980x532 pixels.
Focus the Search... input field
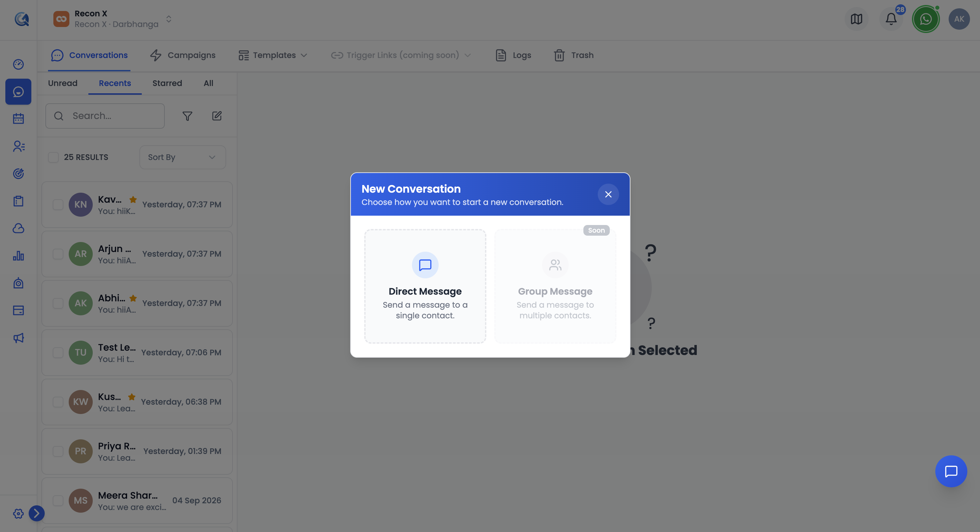[105, 116]
